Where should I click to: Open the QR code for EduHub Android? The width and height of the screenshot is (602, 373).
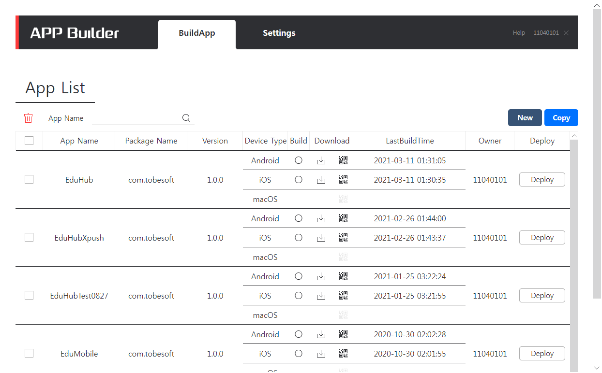tap(343, 160)
